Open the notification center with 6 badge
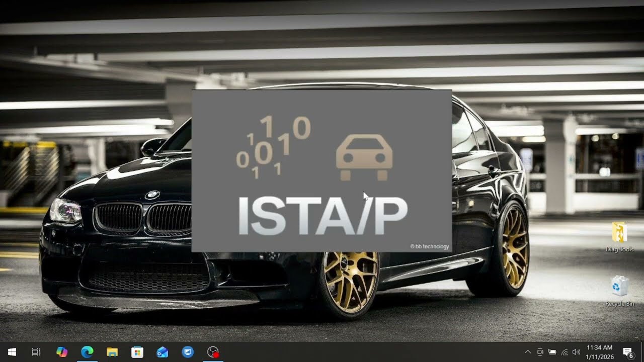 628,352
